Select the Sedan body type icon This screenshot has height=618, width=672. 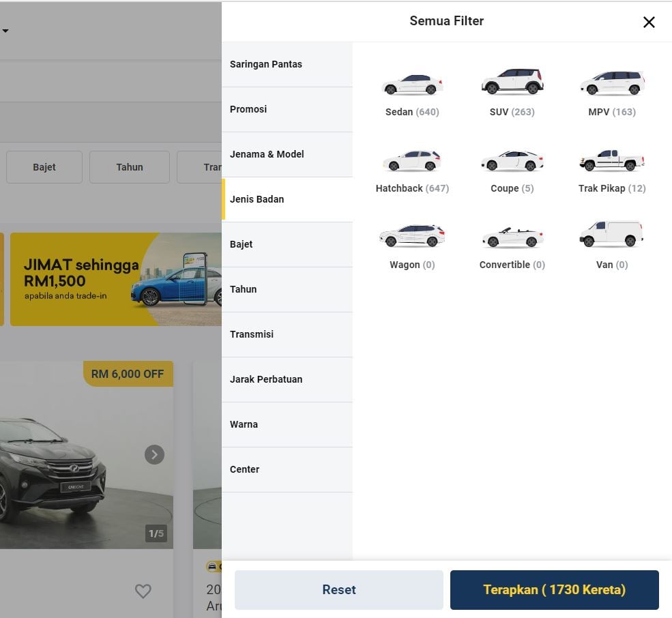coord(412,84)
